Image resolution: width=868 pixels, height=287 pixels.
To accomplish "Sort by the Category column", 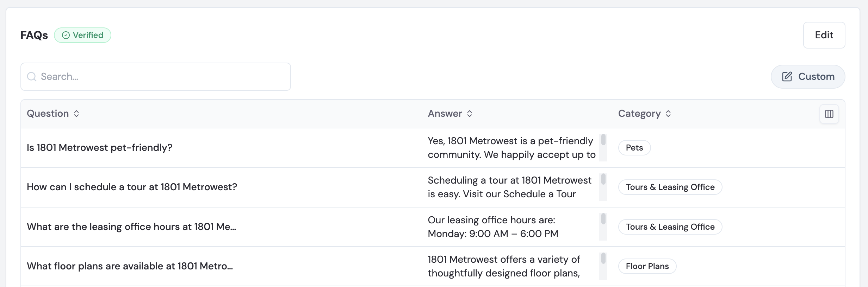I will point(645,114).
